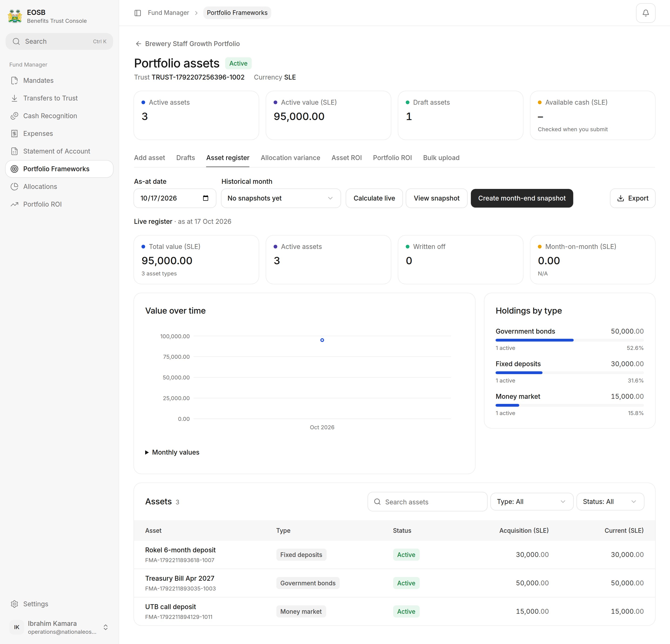Click the Fund Manager breadcrumb
This screenshot has width=670, height=644.
168,13
